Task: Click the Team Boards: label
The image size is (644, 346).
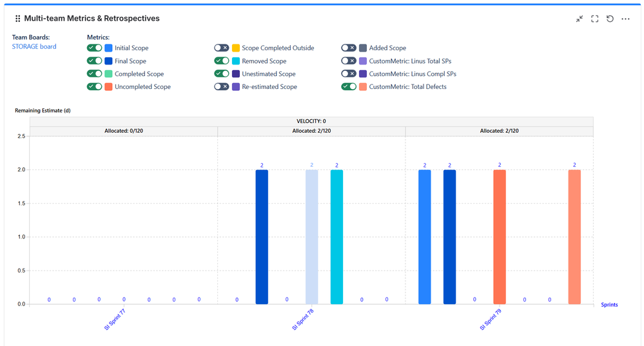Action: (31, 37)
